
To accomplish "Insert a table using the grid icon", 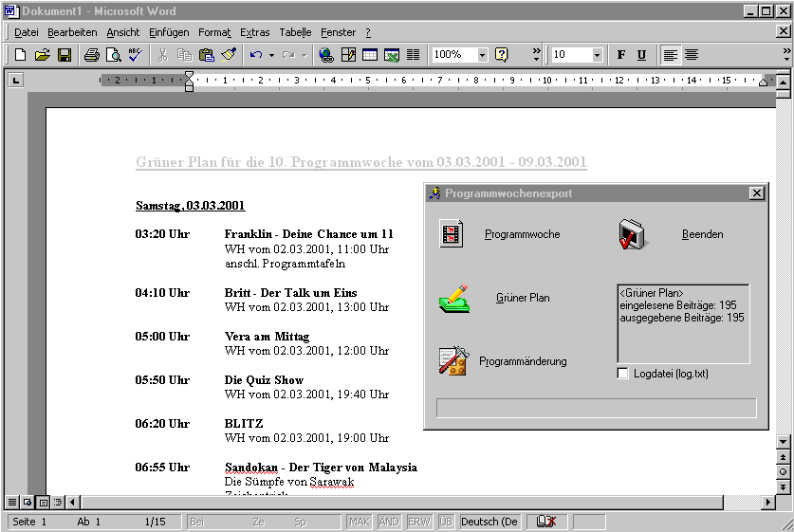I will pos(370,55).
